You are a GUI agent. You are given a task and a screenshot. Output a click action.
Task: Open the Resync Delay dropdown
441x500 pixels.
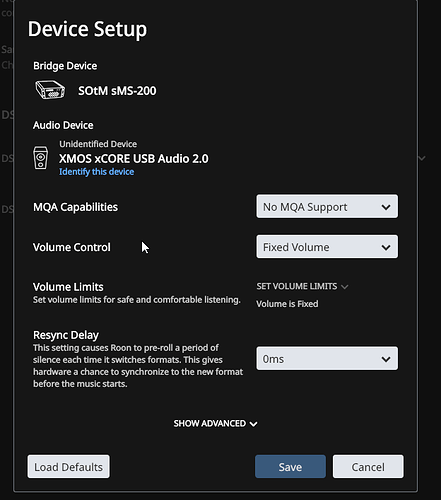[327, 359]
